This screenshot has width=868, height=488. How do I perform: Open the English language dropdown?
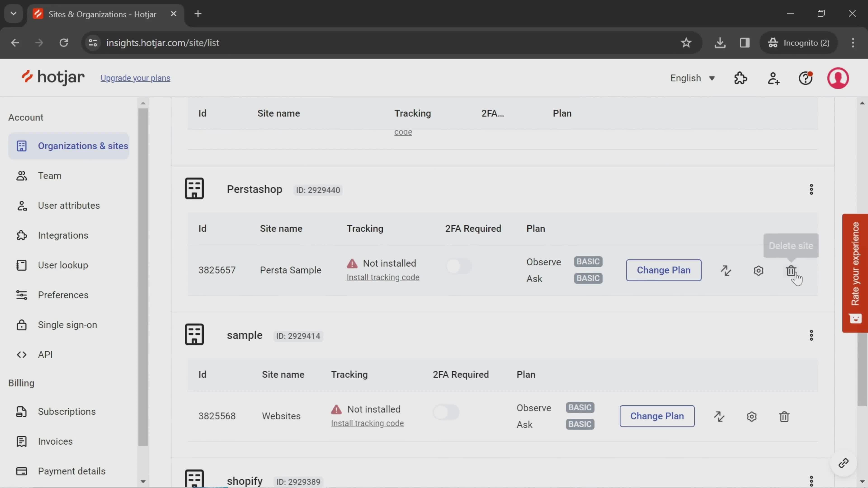[x=692, y=78]
